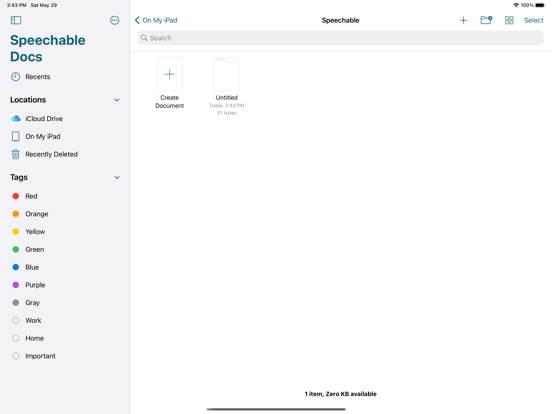Select On My iPad in sidebar
Screen dimensions: 552x414
point(36,136)
